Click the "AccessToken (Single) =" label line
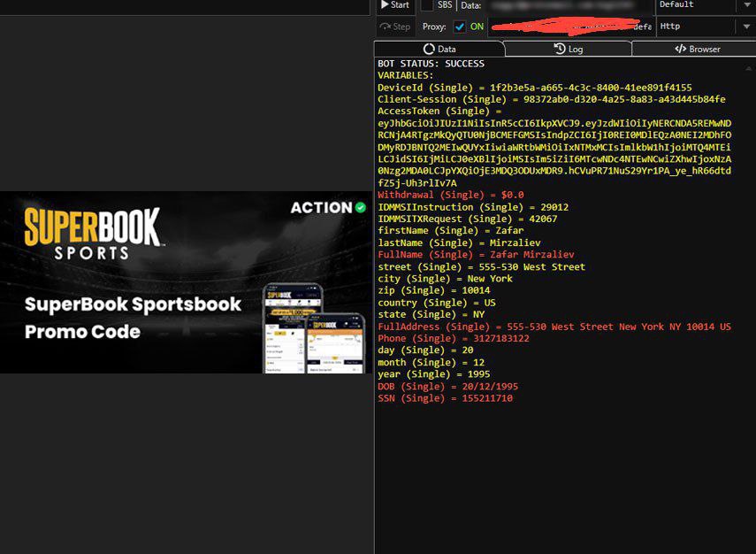This screenshot has height=554, width=756. tap(439, 111)
